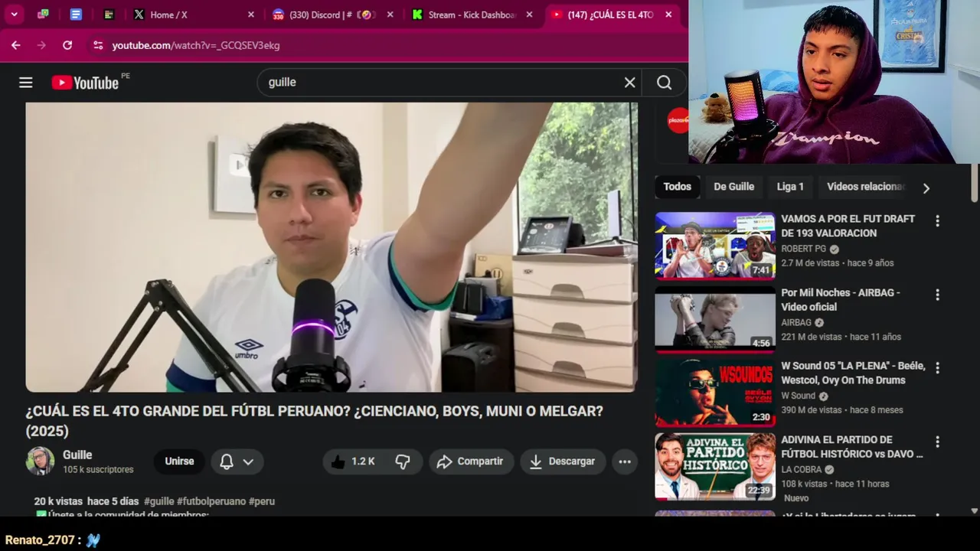This screenshot has height=551, width=980.
Task: Select the Videos relacionados filter chip
Action: pos(865,187)
